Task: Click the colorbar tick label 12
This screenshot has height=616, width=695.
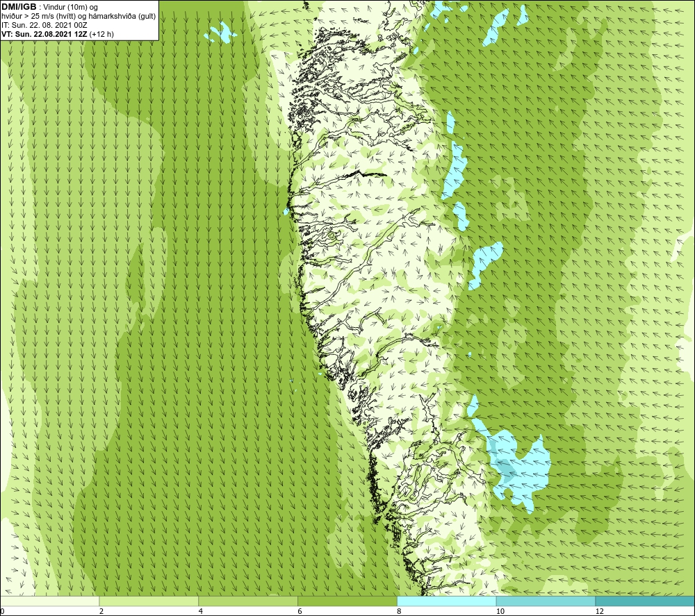Action: [x=600, y=612]
